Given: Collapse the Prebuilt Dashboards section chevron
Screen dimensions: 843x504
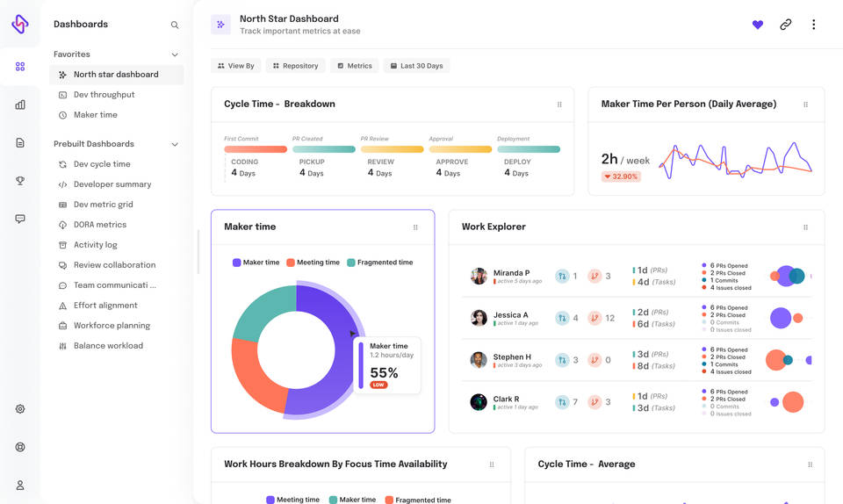Looking at the screenshot, I should pyautogui.click(x=175, y=144).
